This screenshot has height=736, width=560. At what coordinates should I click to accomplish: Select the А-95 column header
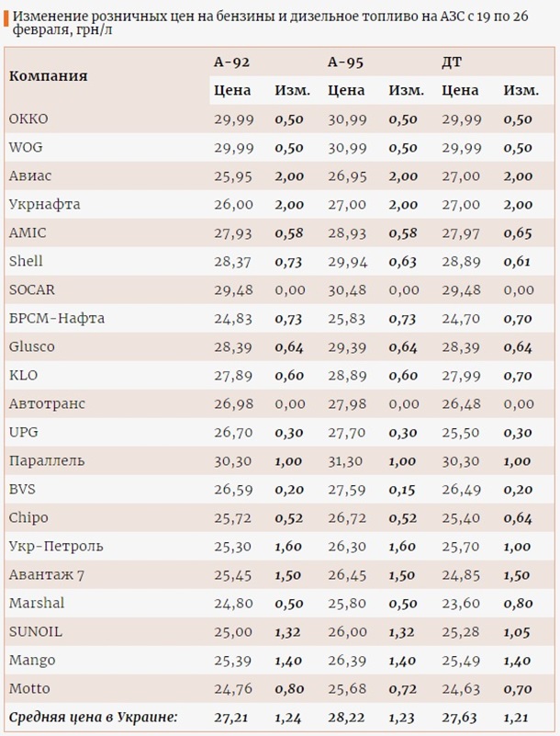[x=346, y=62]
